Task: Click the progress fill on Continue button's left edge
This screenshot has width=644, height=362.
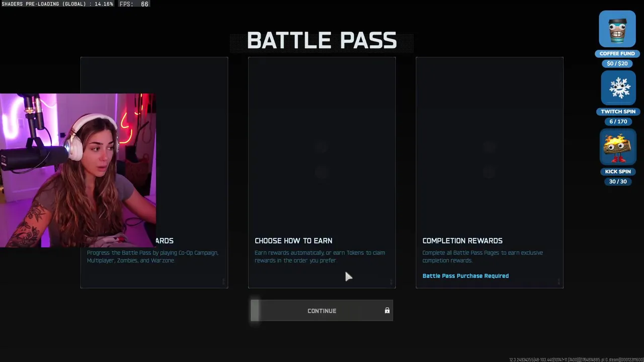Action: point(255,311)
